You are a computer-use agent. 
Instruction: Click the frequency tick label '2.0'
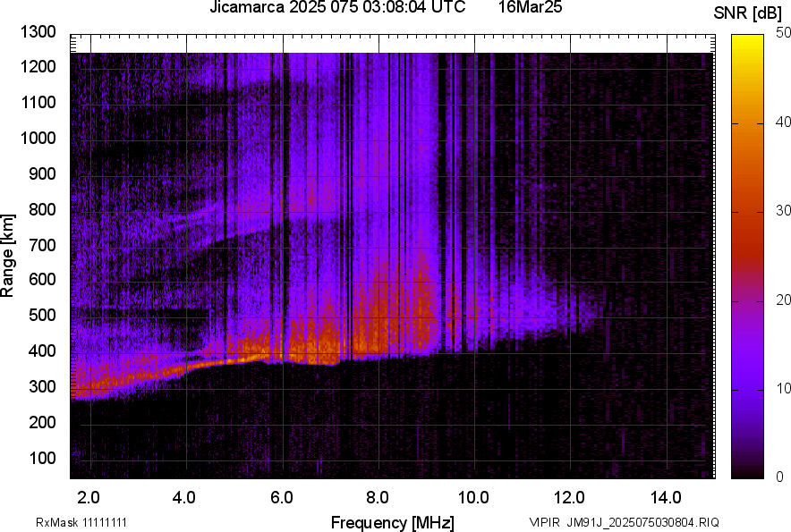89,498
